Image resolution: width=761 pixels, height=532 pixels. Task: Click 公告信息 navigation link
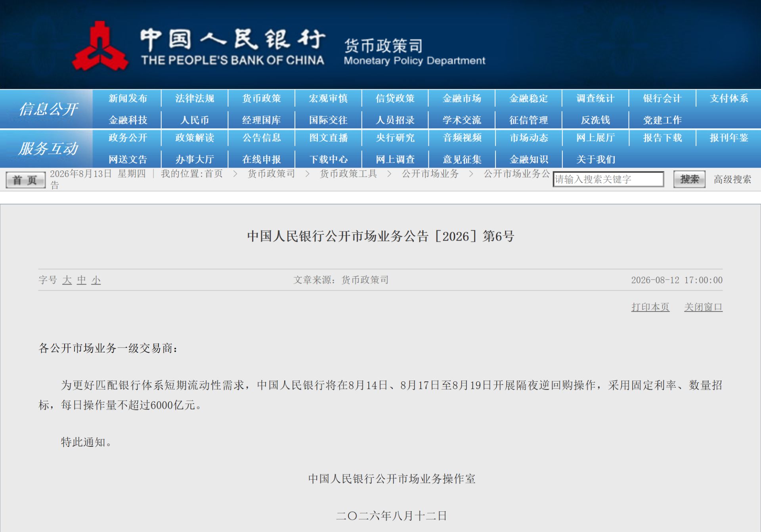pyautogui.click(x=262, y=138)
